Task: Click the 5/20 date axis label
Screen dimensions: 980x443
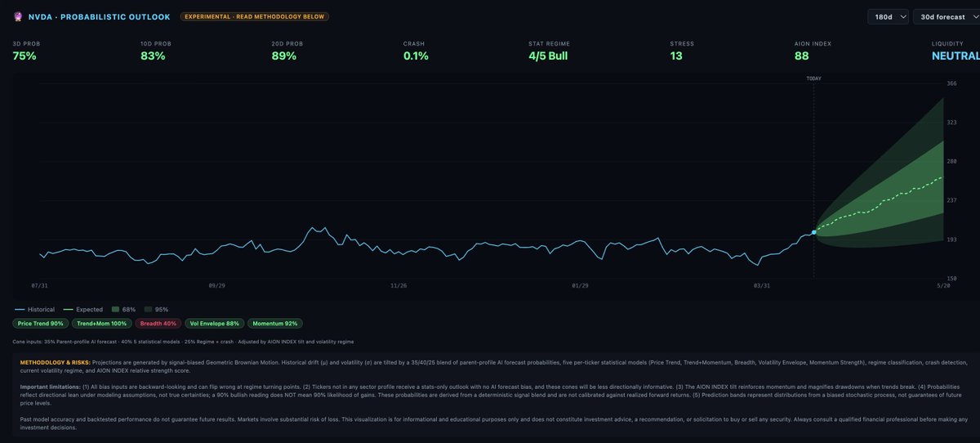Action: 943,286
